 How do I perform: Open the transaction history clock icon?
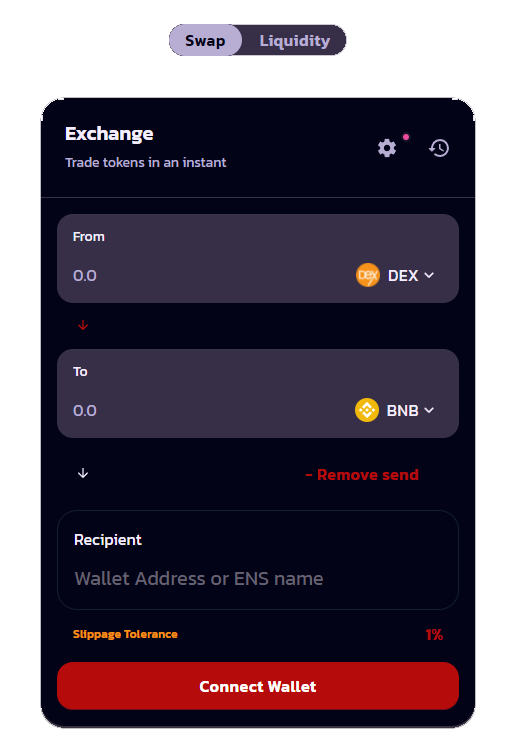tap(439, 148)
